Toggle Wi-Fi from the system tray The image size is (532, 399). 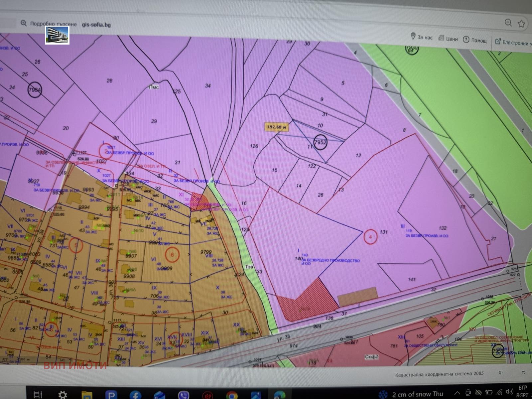pos(499,393)
